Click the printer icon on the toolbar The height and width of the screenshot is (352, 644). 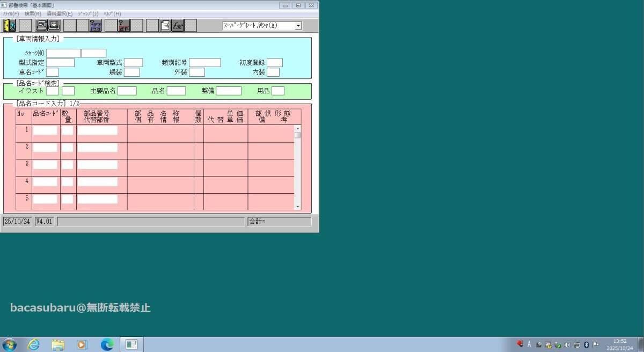(x=54, y=25)
